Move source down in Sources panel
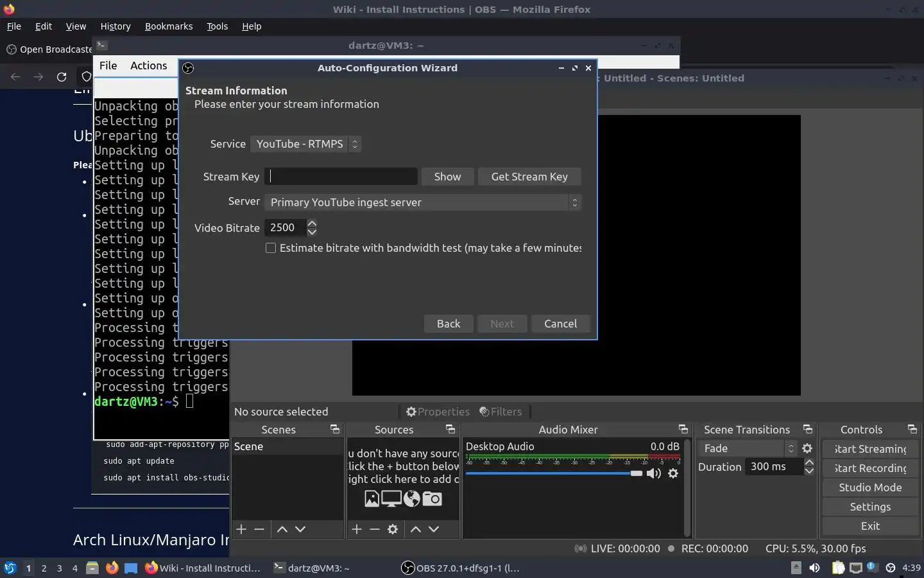The image size is (924, 578). pos(434,529)
